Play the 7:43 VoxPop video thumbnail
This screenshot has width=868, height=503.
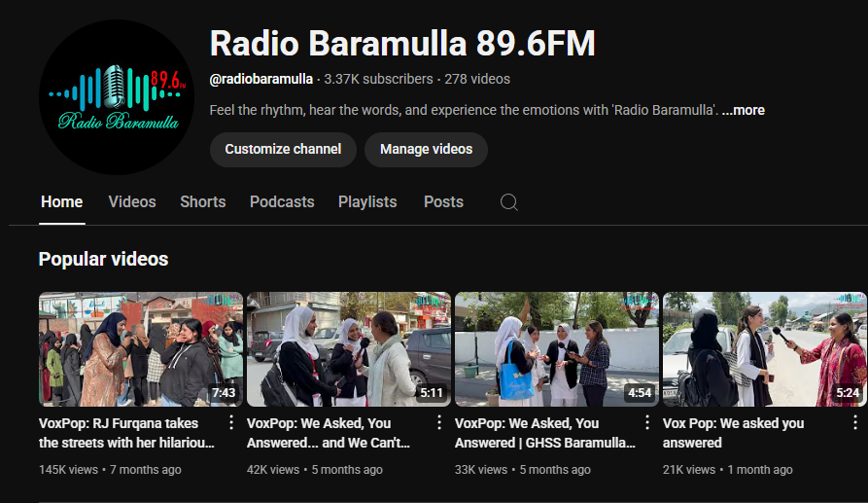(x=140, y=349)
